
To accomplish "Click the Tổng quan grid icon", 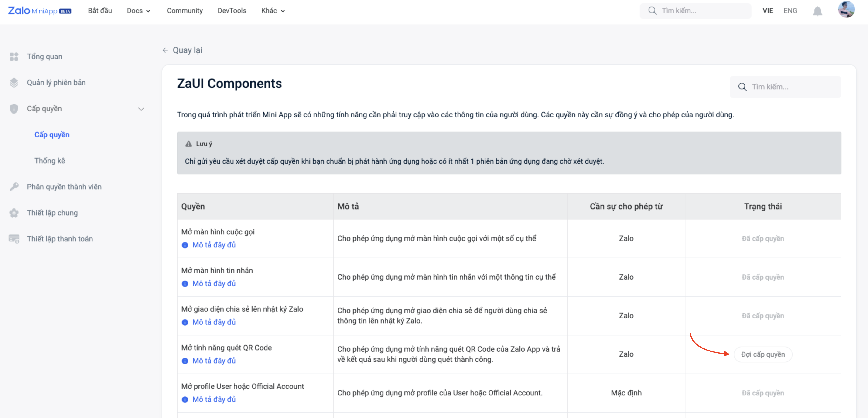I will [14, 57].
